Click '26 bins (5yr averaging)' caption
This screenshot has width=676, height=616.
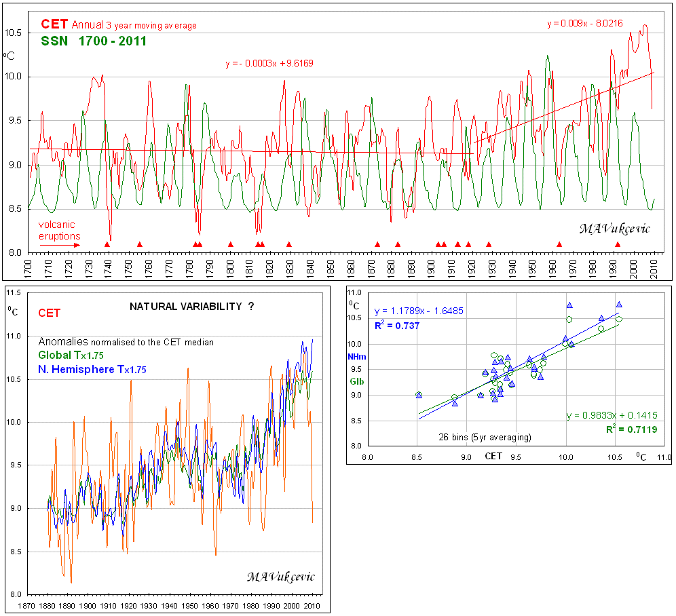point(485,437)
